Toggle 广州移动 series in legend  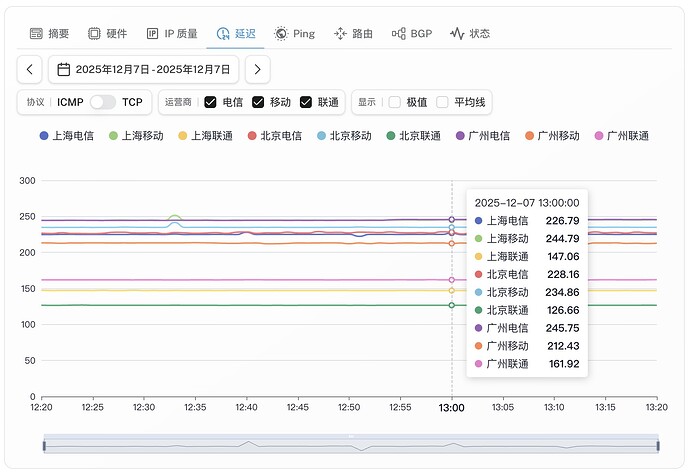click(x=552, y=136)
